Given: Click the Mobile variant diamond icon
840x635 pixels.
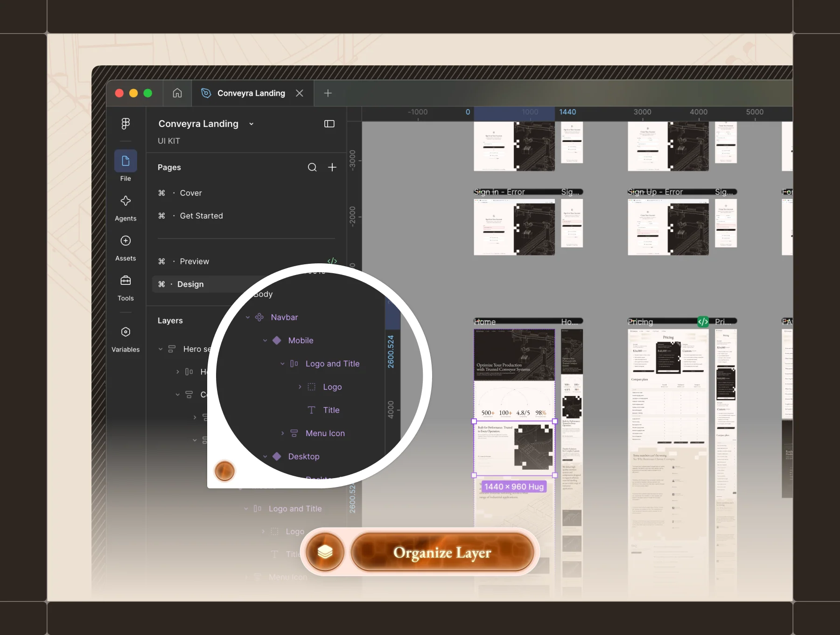Looking at the screenshot, I should click(x=277, y=340).
